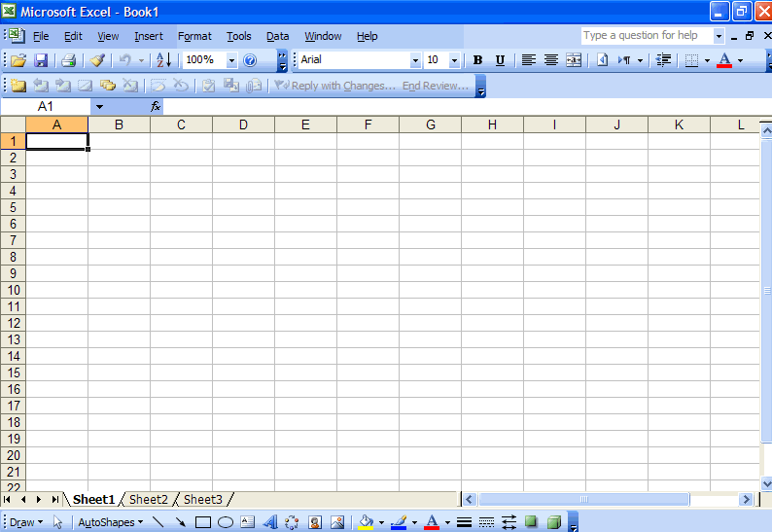Click the Select Objects pointer tool

click(x=57, y=522)
